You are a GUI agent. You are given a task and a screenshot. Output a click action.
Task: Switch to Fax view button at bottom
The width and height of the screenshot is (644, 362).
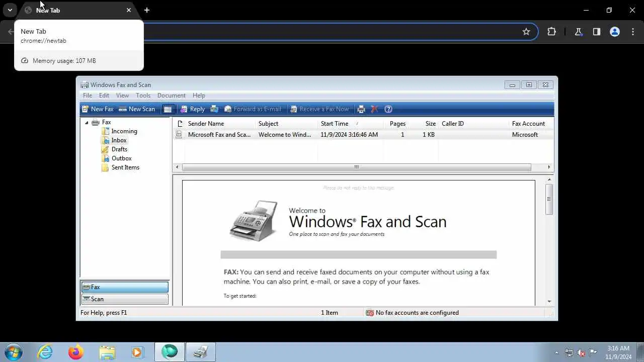click(125, 287)
